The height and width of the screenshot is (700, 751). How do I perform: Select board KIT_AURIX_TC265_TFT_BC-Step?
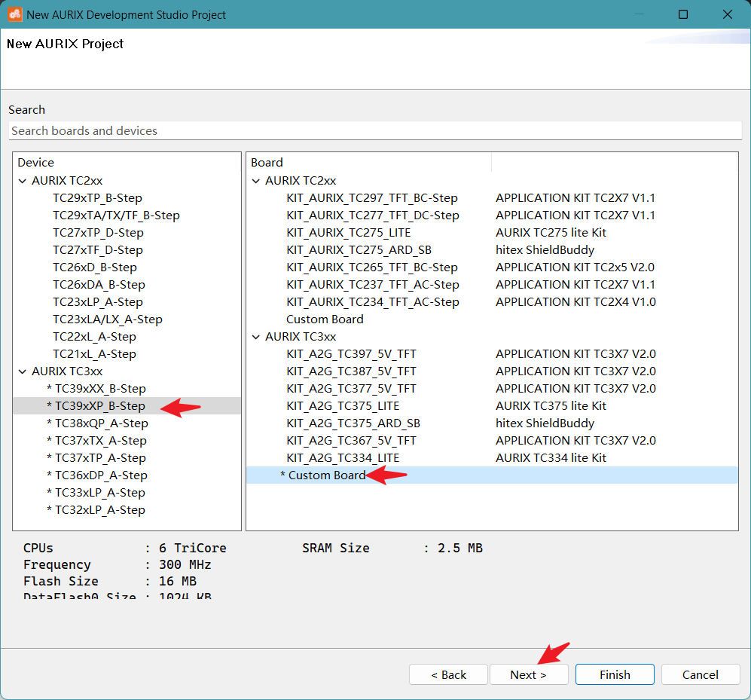[x=371, y=267]
